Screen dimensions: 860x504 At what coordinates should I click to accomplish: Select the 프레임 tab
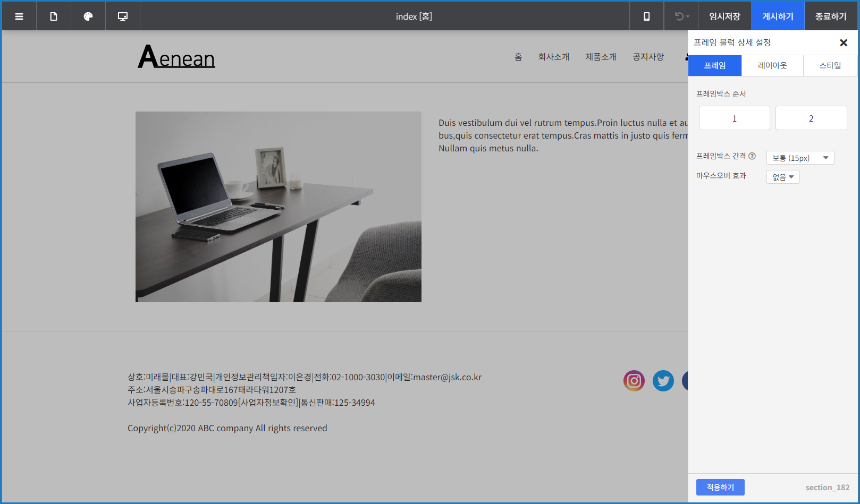pos(714,66)
